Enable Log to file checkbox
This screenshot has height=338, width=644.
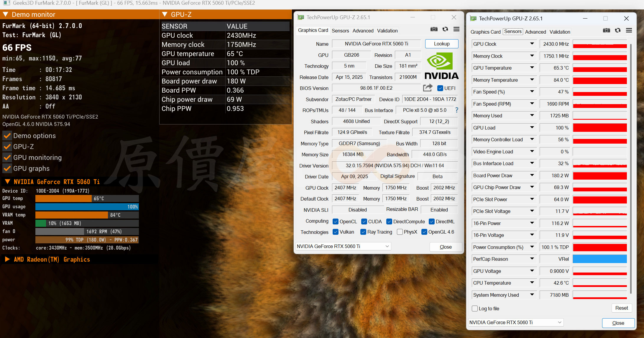[474, 309]
